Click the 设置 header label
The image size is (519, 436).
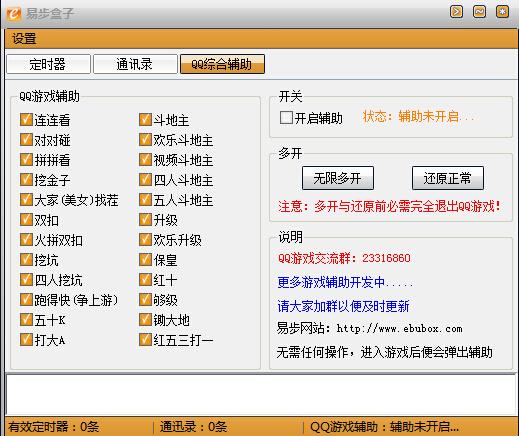24,39
